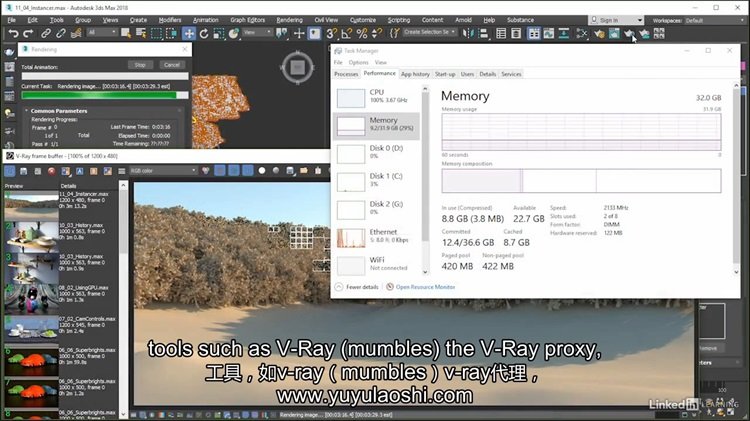The image size is (750, 421).
Task: Undo the last action in 3ds Max
Action: tap(13, 33)
